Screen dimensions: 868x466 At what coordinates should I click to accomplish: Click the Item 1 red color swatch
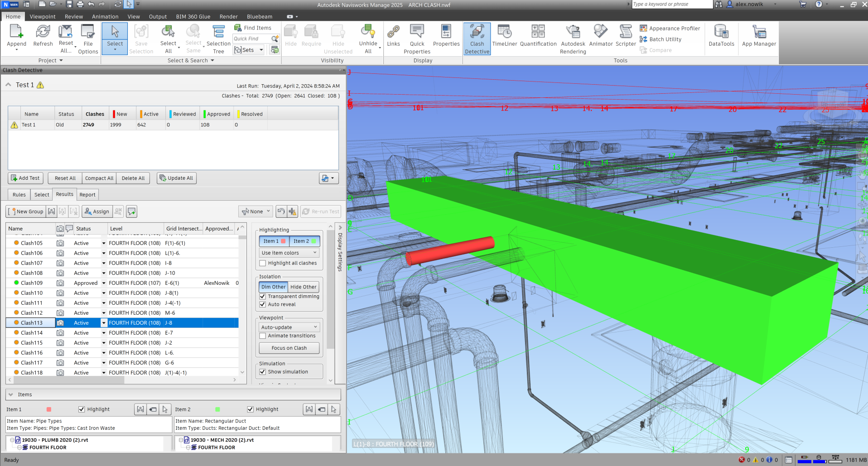point(49,409)
